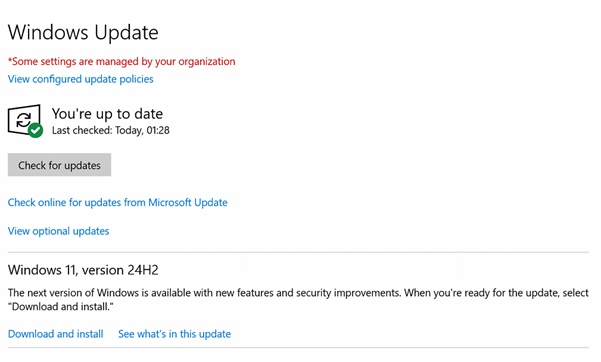601x362 pixels.
Task: Click the update status sync arrows icon
Action: 24,120
